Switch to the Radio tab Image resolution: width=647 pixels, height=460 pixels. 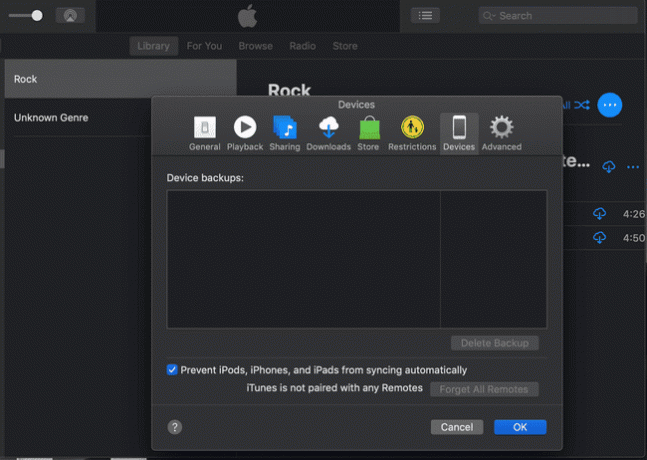[302, 46]
